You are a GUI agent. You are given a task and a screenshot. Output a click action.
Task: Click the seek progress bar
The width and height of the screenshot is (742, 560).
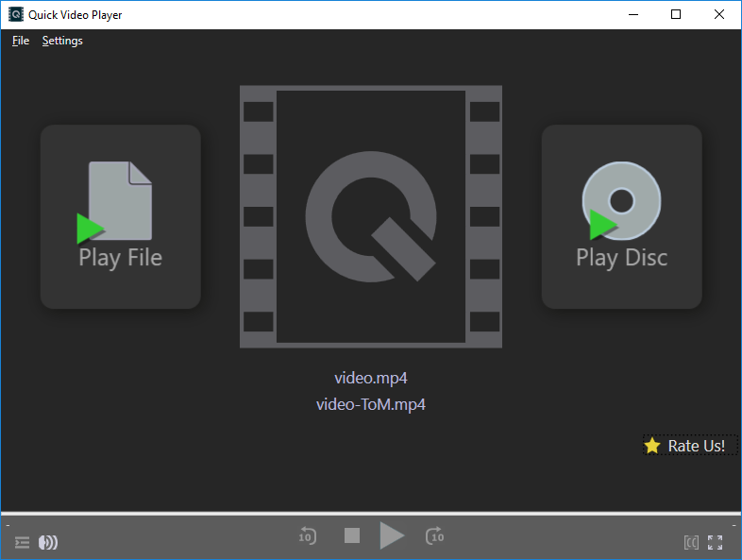(371, 513)
